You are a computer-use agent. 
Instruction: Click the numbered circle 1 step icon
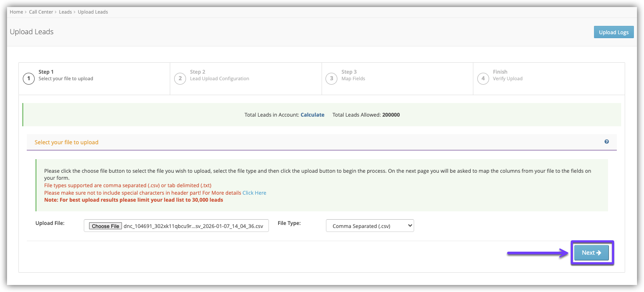click(29, 79)
